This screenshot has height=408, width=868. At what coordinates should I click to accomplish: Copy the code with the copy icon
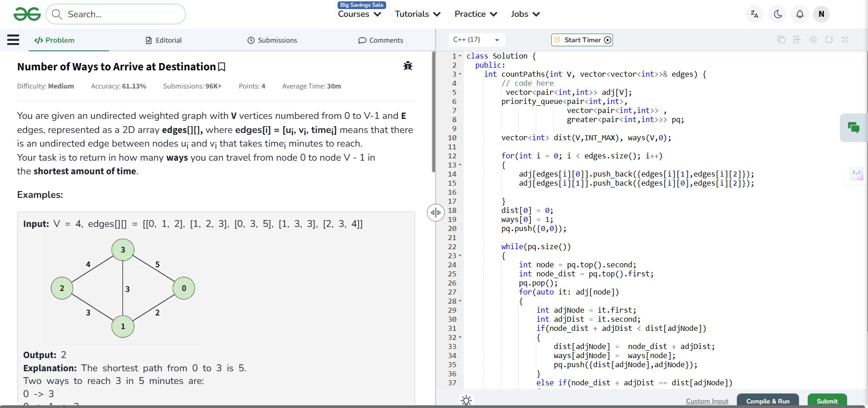[x=781, y=40]
